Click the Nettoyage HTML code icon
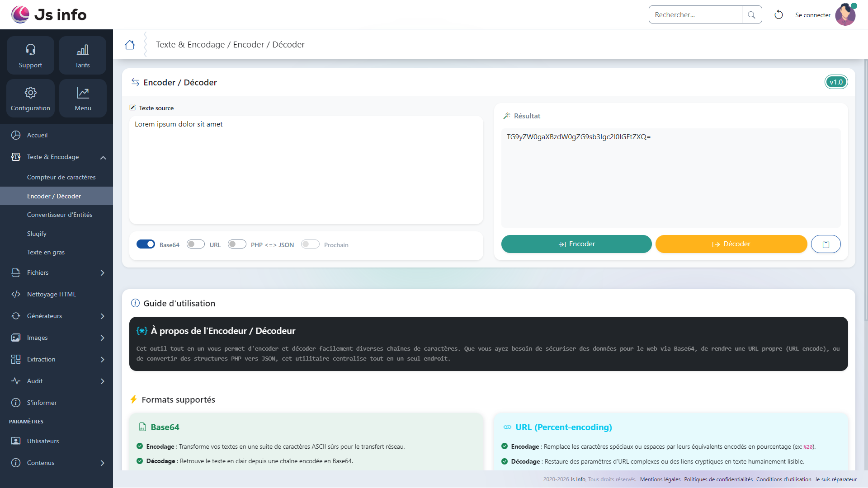This screenshot has height=488, width=868. (16, 294)
